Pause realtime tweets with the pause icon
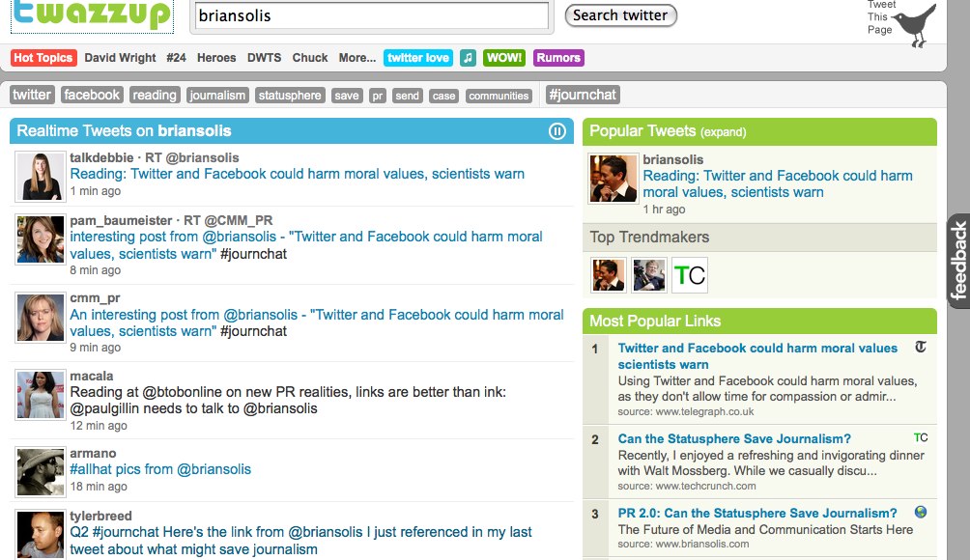The height and width of the screenshot is (560, 970). click(x=556, y=131)
